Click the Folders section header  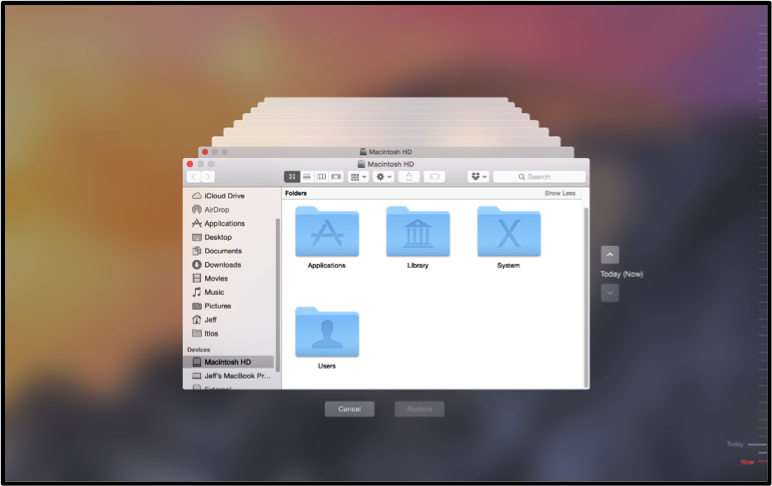click(x=296, y=193)
